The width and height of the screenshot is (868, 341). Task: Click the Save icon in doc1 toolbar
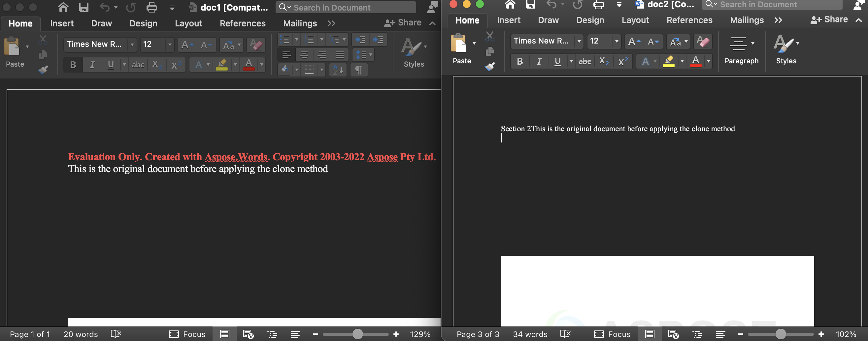tap(83, 7)
